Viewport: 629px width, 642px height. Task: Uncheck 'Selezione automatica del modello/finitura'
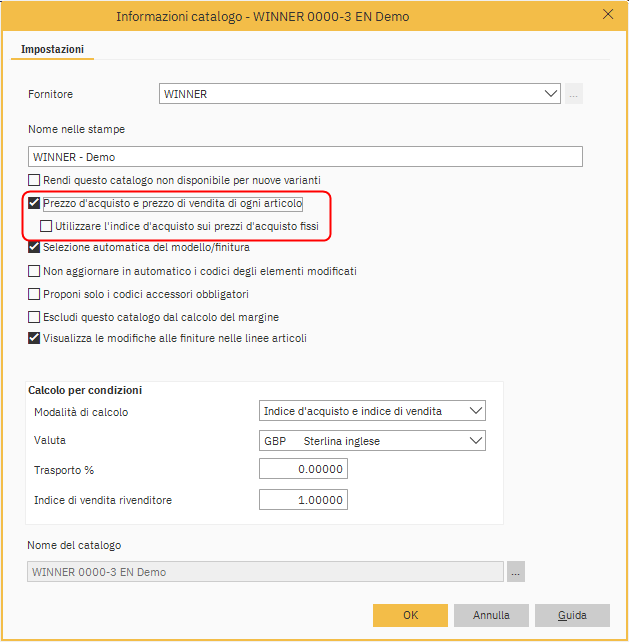coord(35,247)
